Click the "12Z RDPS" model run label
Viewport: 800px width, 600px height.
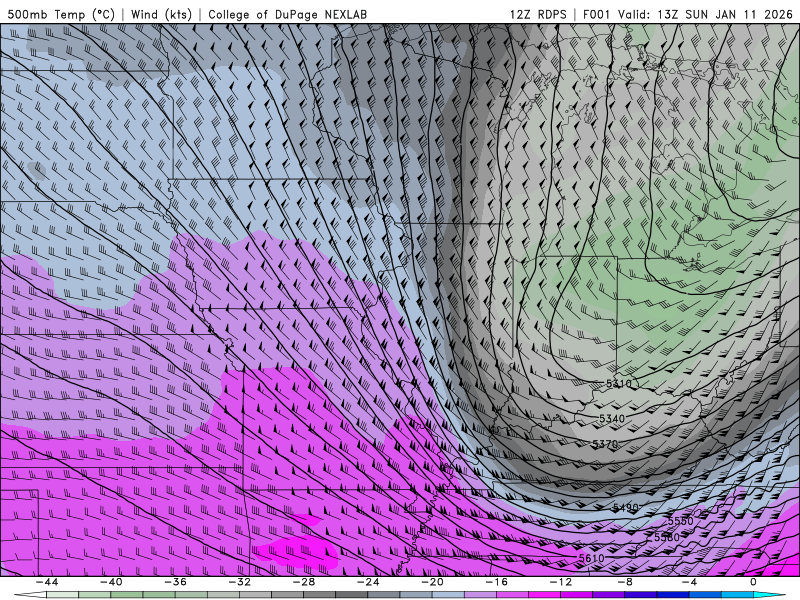tap(538, 14)
